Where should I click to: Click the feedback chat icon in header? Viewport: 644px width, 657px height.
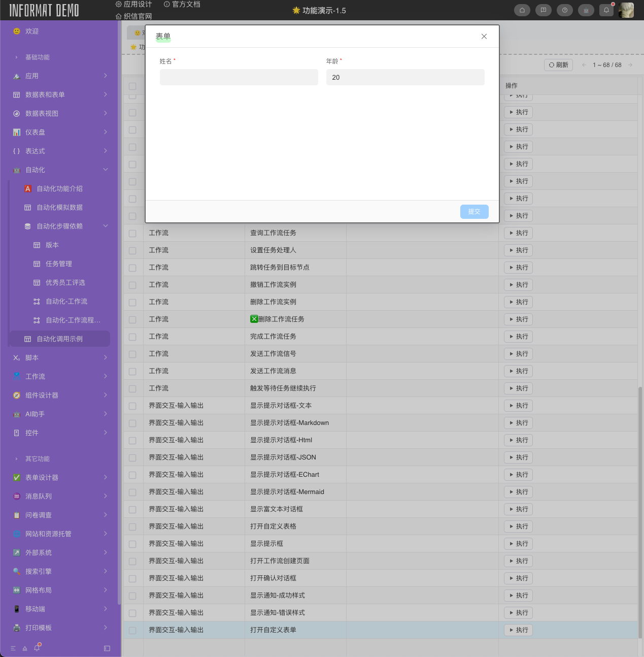[x=543, y=10]
